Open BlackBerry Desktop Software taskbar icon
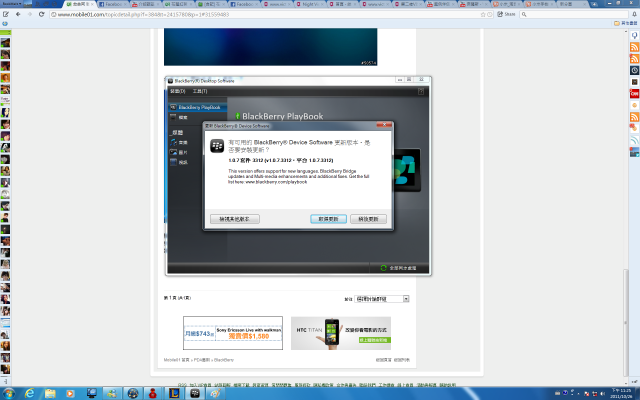 click(x=195, y=393)
